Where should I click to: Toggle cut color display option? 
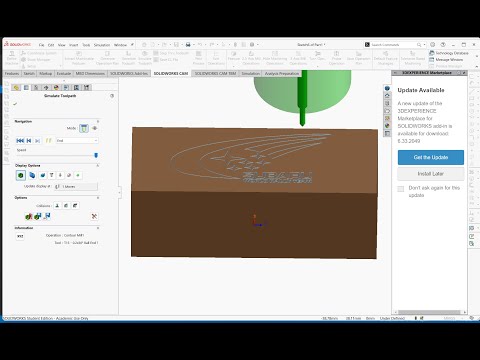69,175
